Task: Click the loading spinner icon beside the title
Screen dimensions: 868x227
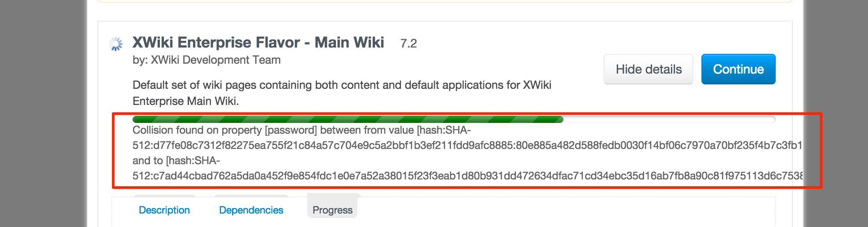Action: (116, 44)
